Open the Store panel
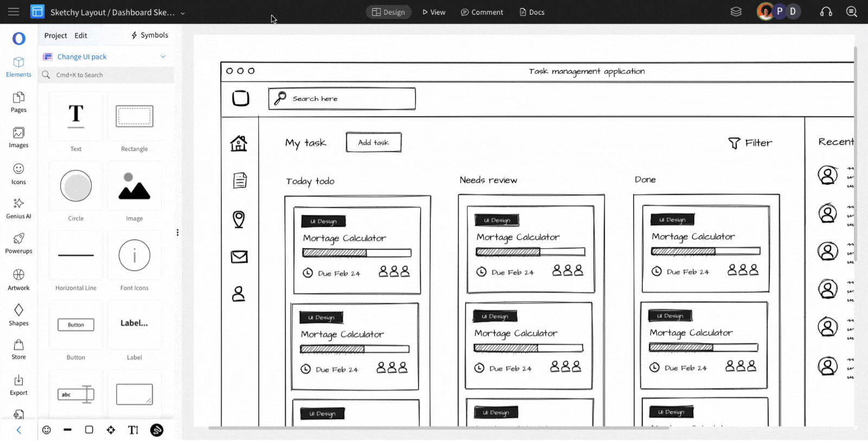Image resolution: width=868 pixels, height=441 pixels. [x=18, y=349]
